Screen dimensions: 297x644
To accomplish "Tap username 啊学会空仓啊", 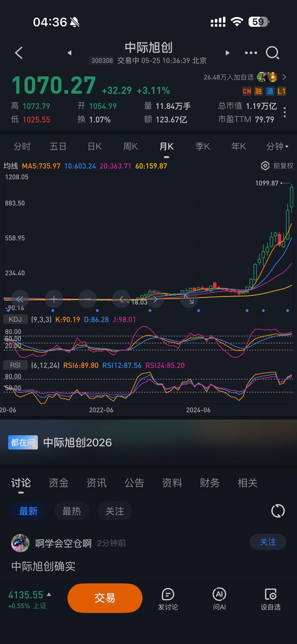I will point(63,543).
